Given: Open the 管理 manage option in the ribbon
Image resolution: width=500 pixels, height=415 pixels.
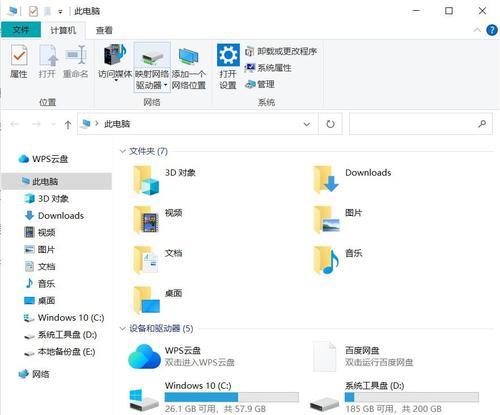Looking at the screenshot, I should tap(260, 84).
